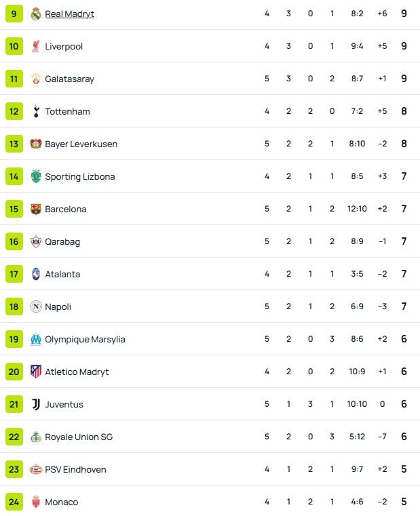
Task: Click the Bayer Leverkusen club logo
Action: [x=36, y=144]
